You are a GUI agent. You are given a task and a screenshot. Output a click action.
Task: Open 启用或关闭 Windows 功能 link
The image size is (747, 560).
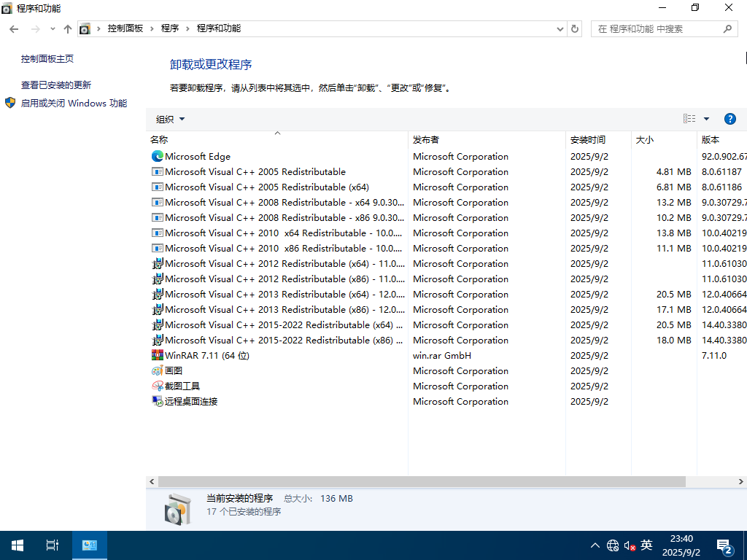click(73, 104)
